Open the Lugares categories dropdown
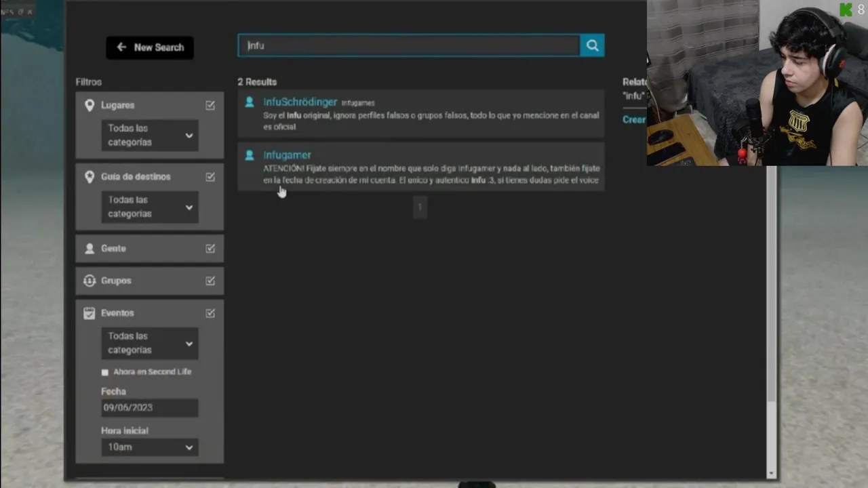This screenshot has height=488, width=868. (150, 135)
